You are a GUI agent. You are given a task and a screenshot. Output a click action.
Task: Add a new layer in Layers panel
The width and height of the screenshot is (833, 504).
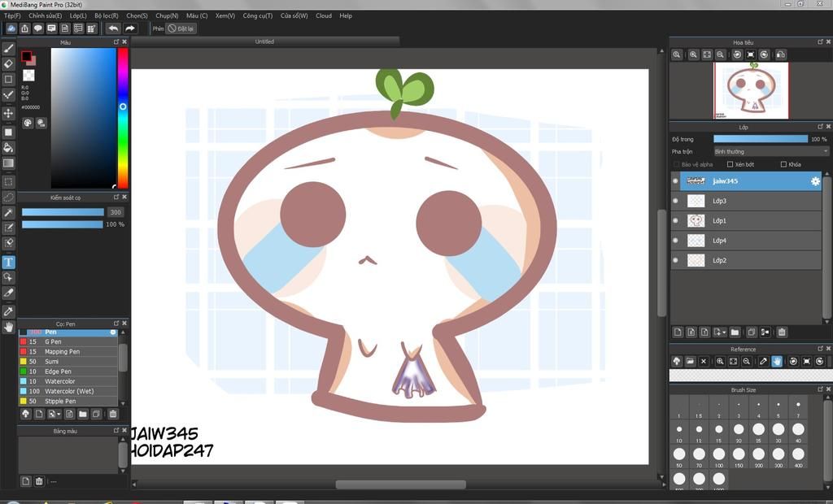[x=678, y=332]
